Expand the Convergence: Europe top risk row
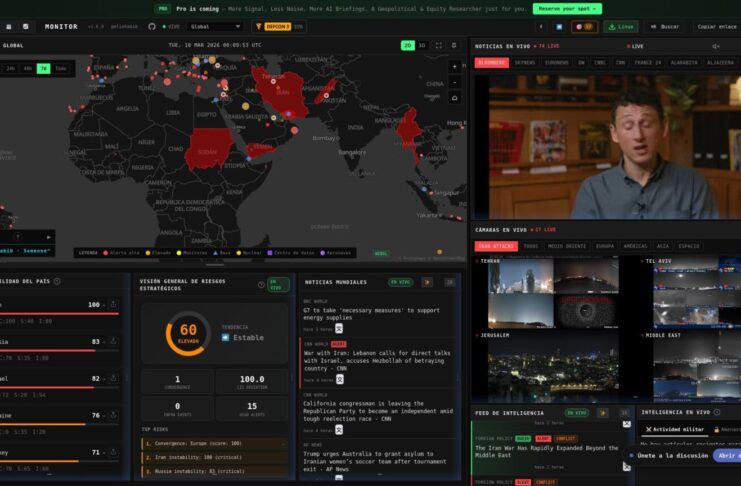This screenshot has width=741, height=486. (x=215, y=443)
